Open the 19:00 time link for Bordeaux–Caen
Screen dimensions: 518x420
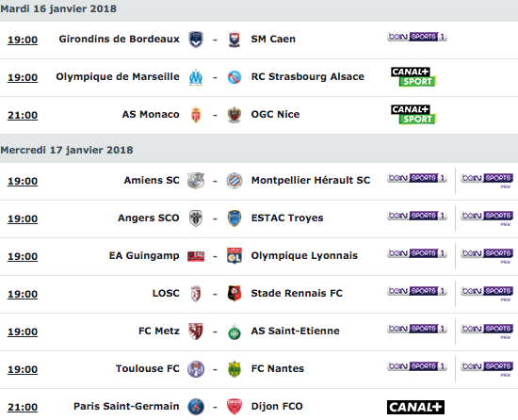click(x=23, y=40)
